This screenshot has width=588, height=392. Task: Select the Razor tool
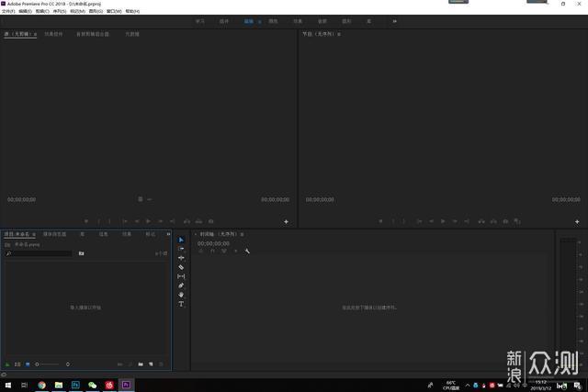[181, 267]
